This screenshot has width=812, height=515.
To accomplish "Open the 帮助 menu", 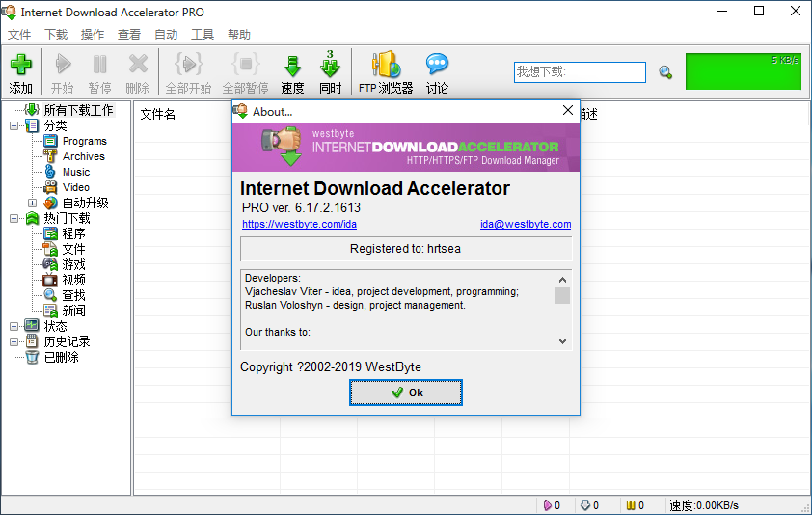I will coord(239,34).
